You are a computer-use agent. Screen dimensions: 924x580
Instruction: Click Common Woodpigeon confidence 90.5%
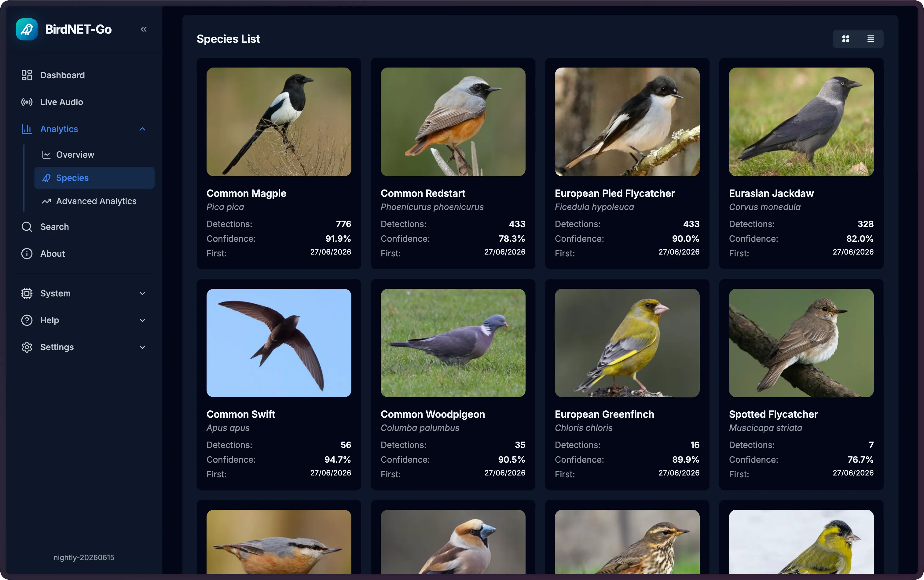(512, 460)
